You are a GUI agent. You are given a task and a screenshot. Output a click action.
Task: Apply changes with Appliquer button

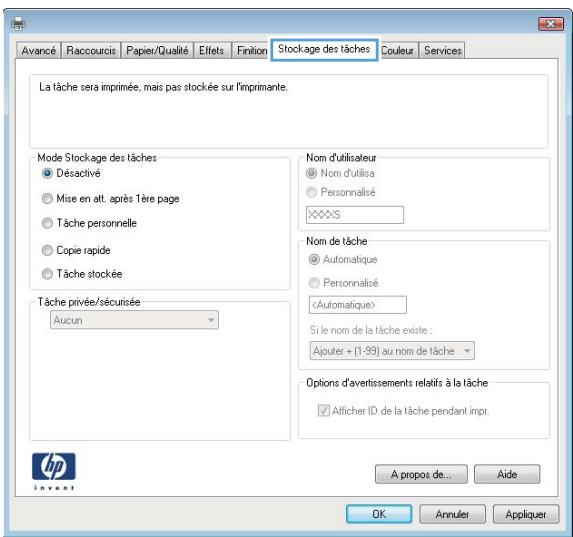(526, 514)
